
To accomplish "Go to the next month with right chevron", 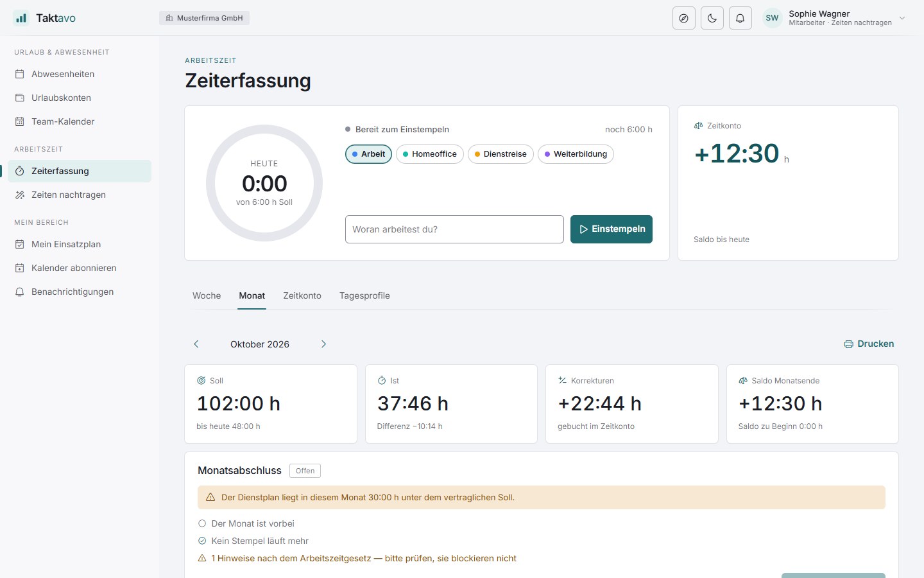I will (323, 344).
